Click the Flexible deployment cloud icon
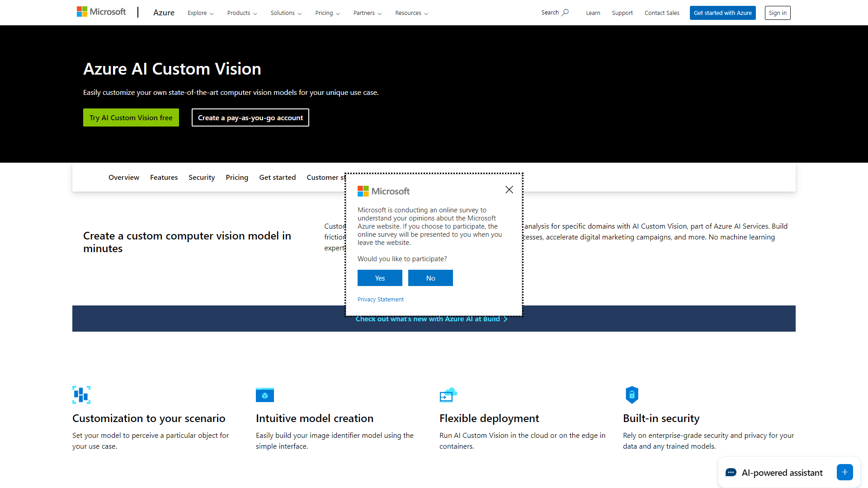 (448, 395)
